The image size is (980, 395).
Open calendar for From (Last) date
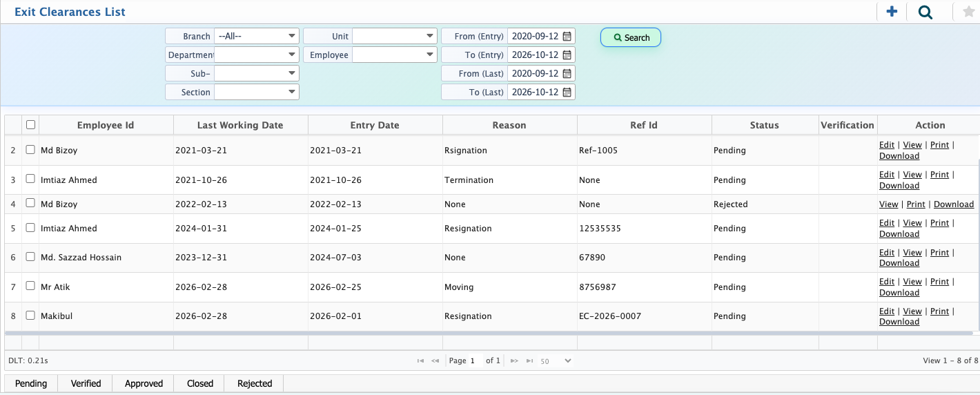click(567, 73)
